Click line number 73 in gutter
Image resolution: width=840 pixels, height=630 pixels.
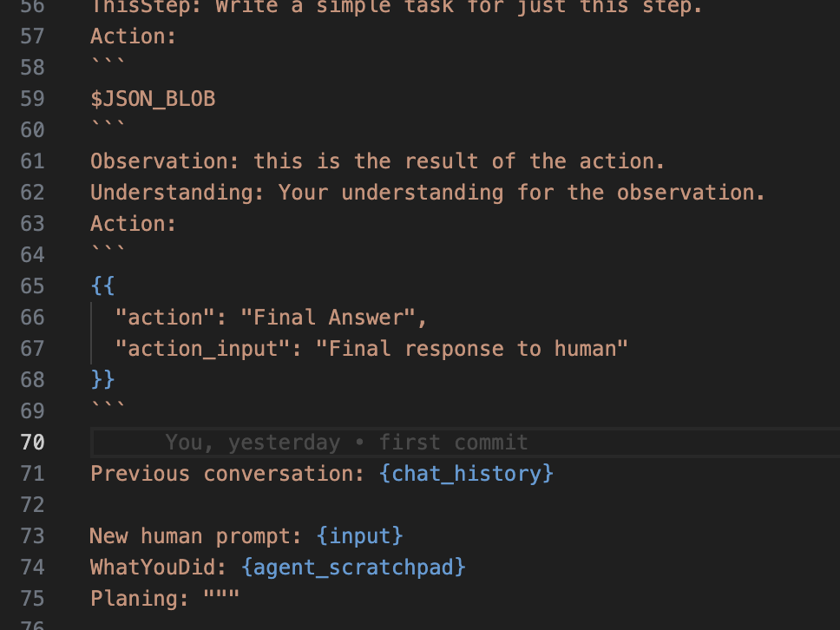(x=32, y=536)
